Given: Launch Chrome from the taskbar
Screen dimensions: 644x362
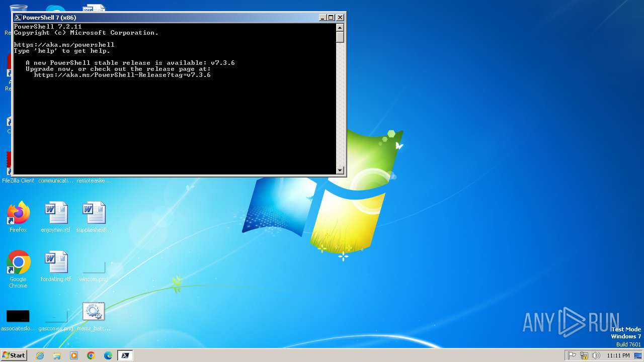Looking at the screenshot, I should pos(91,355).
